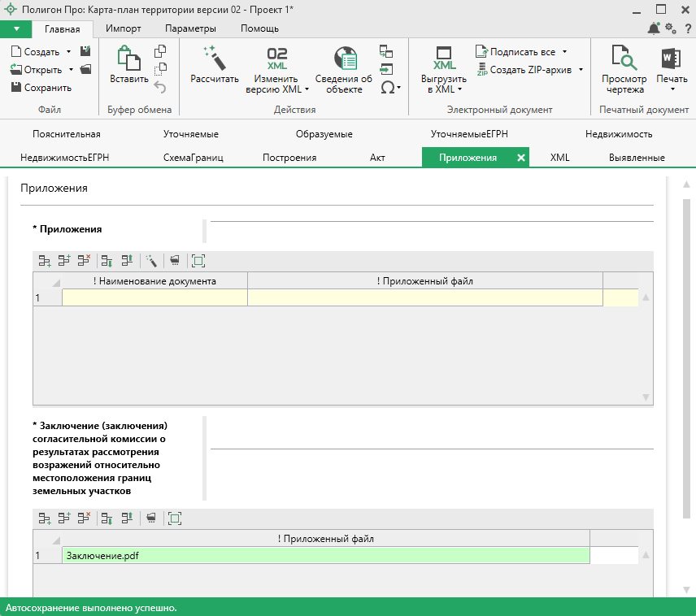Click magic wand icon in Приложения table toolbar
The height and width of the screenshot is (616, 696).
[x=150, y=261]
